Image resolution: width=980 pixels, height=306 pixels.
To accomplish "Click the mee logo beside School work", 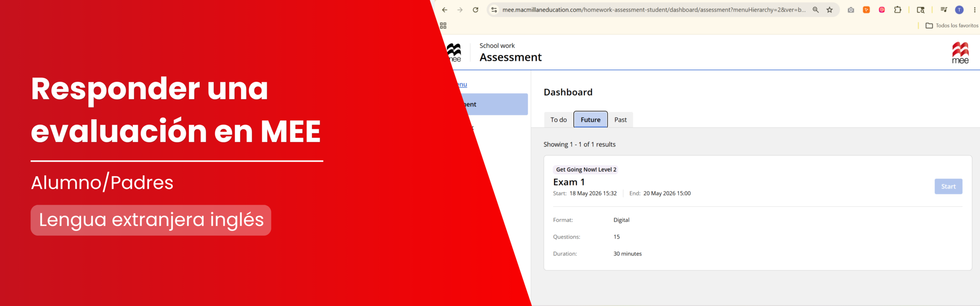I will pos(454,53).
